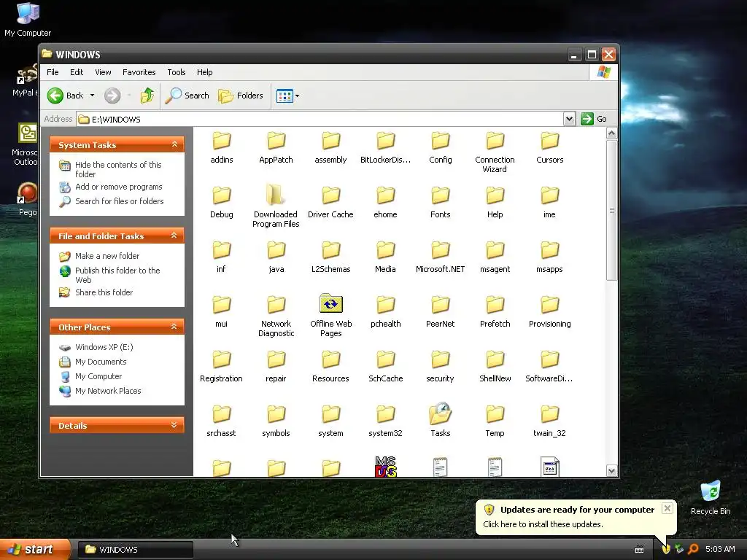Click the scroll up arrow

pyautogui.click(x=612, y=133)
